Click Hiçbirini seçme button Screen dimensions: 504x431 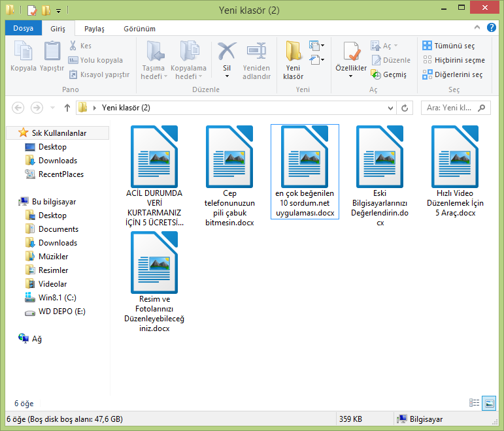pyautogui.click(x=454, y=60)
